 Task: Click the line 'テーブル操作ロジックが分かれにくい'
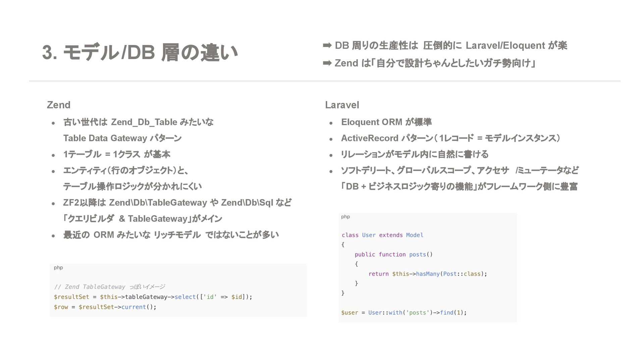tap(132, 187)
